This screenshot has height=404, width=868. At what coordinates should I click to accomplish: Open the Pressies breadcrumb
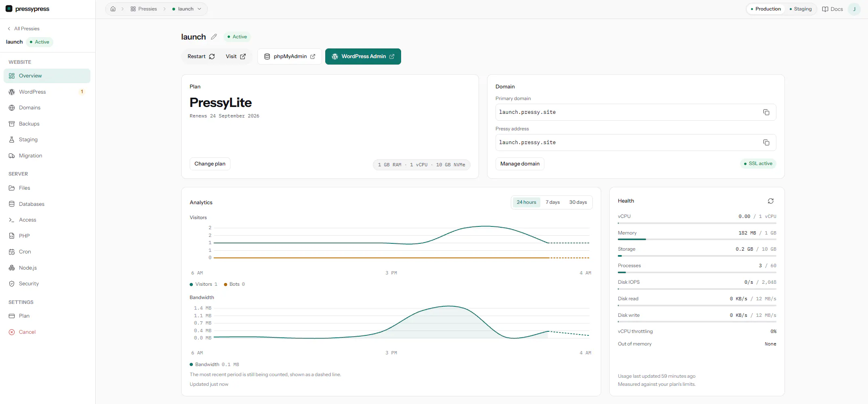point(144,9)
